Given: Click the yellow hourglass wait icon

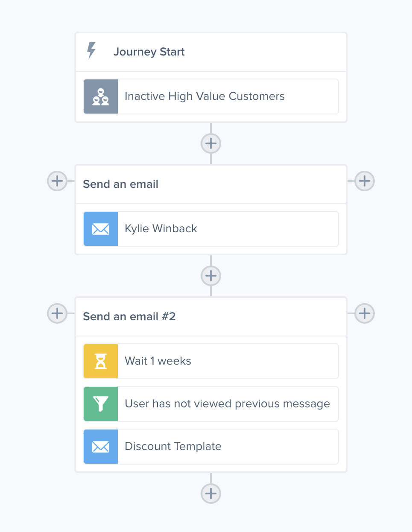Looking at the screenshot, I should (101, 361).
